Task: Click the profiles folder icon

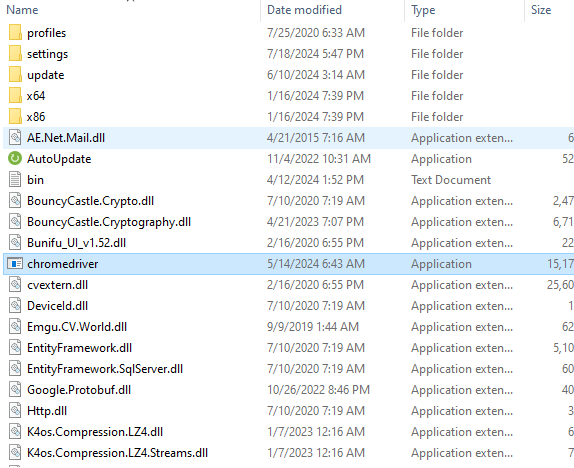Action: 15,33
